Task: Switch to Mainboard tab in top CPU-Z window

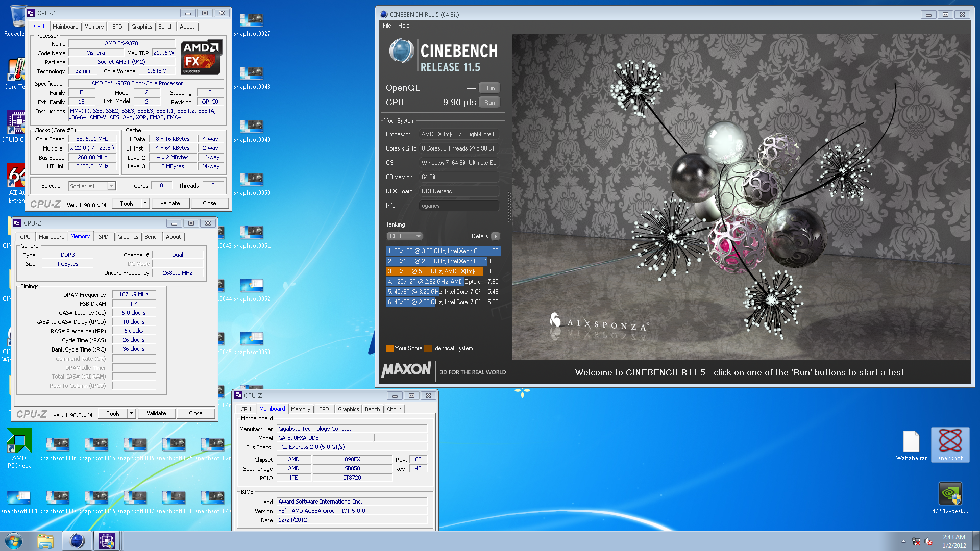Action: click(65, 27)
